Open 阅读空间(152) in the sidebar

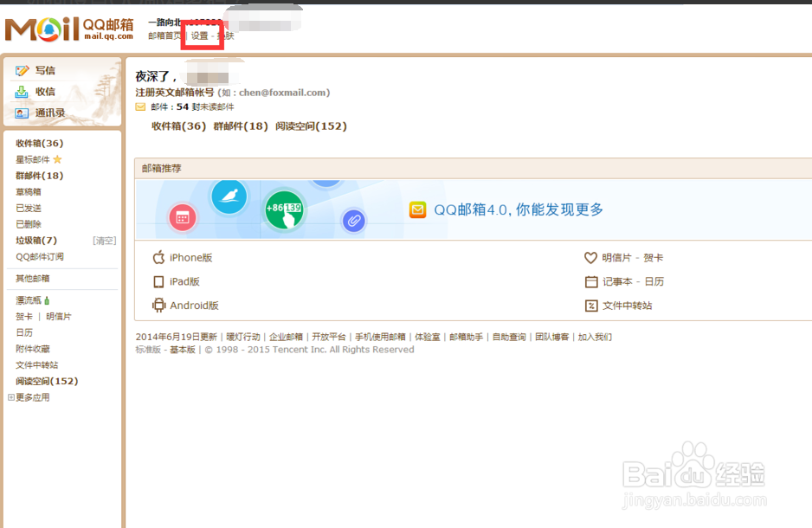point(47,381)
